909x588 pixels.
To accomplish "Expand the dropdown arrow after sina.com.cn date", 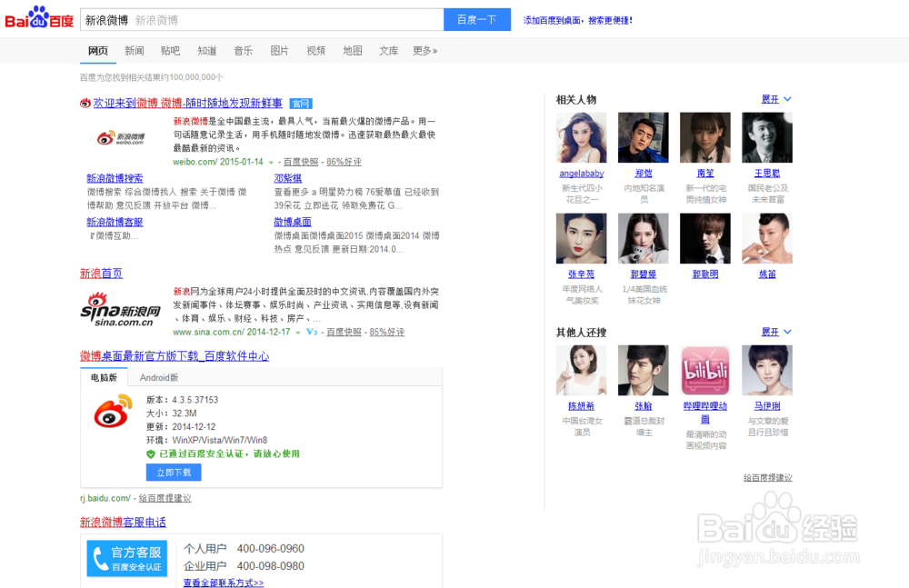I will 298,333.
